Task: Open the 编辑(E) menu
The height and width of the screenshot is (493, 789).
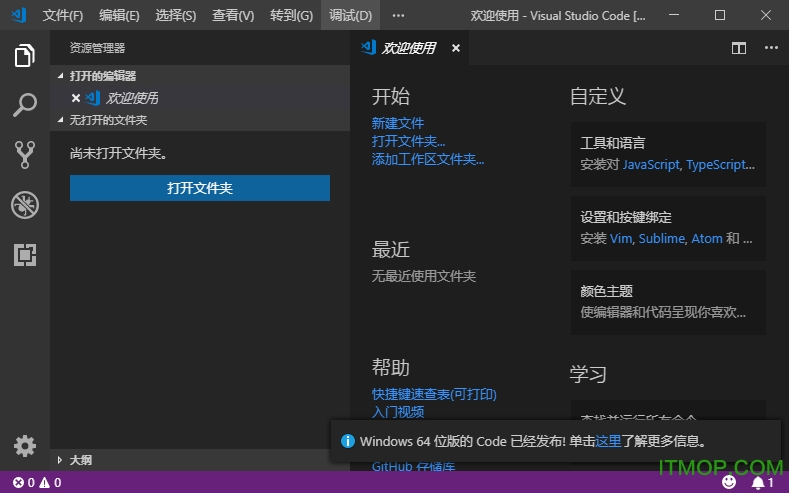Action: tap(119, 16)
